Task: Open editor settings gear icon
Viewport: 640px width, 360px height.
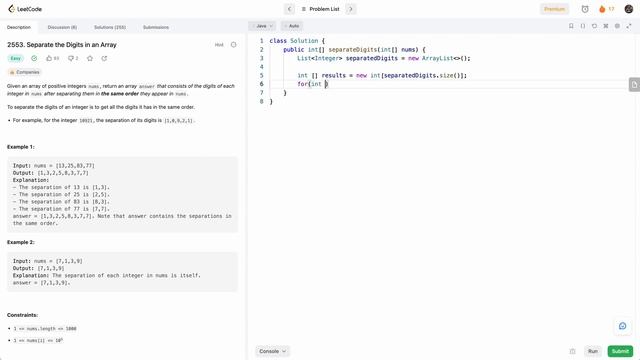Action: click(617, 26)
